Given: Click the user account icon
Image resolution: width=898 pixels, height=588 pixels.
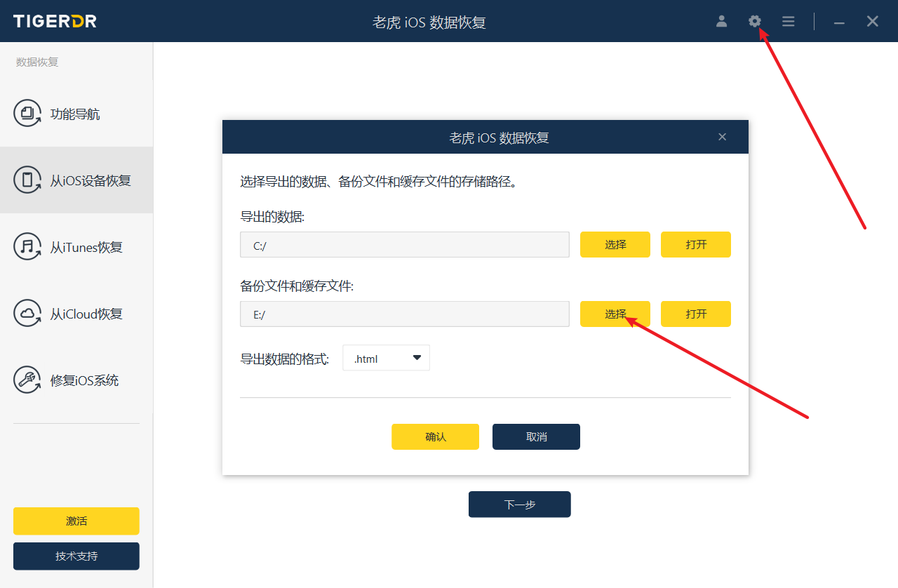Looking at the screenshot, I should click(721, 21).
